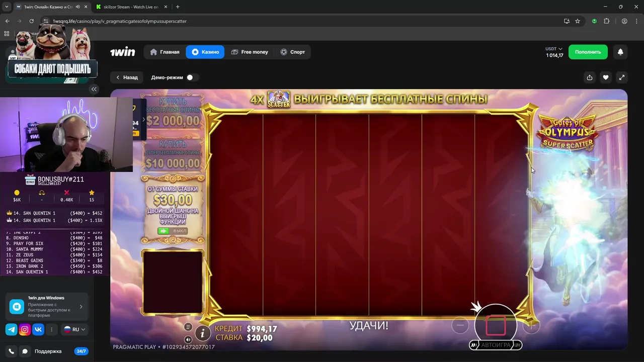The image size is (644, 362).
Task: Open the Free money tab
Action: pos(250,52)
